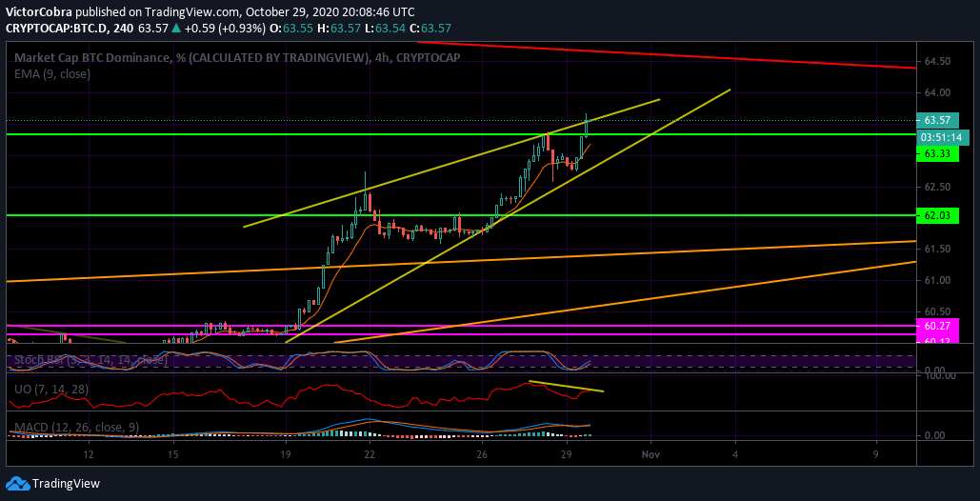The image size is (980, 501).
Task: Click the 64.00 price axis label
Action: click(x=937, y=92)
